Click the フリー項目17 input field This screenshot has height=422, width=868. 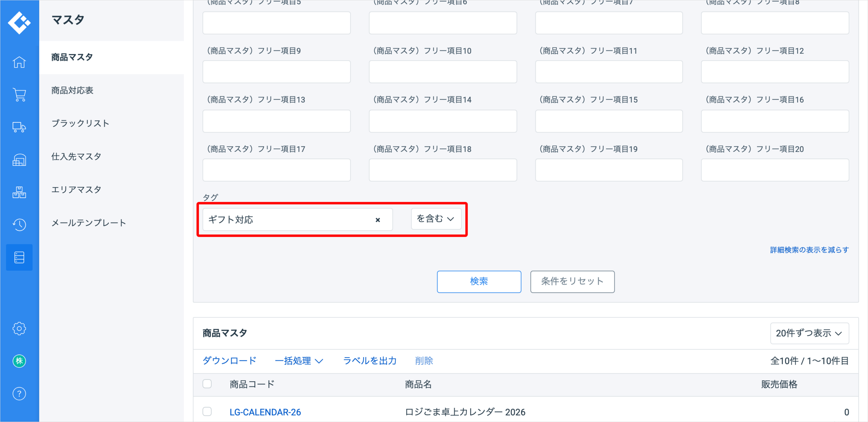277,170
